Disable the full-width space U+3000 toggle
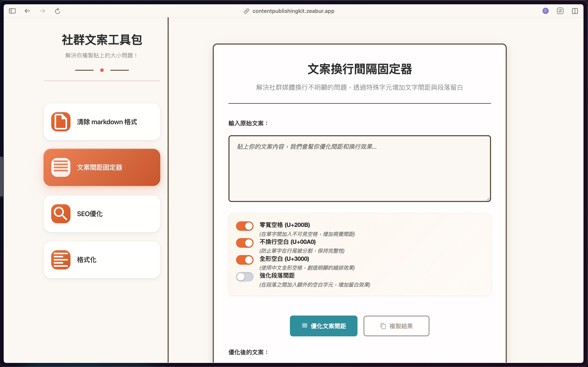 pyautogui.click(x=245, y=260)
